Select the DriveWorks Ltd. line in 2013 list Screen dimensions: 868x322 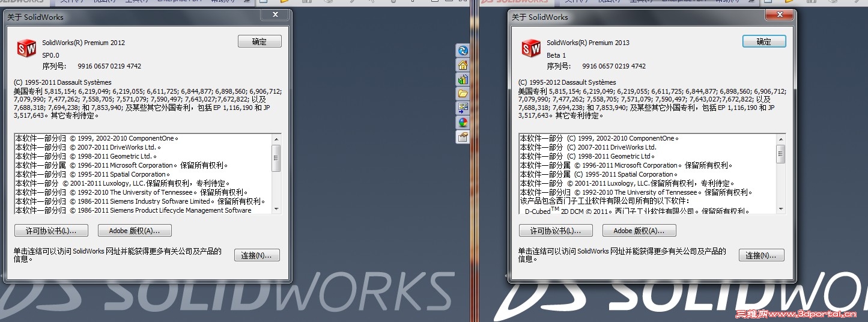(588, 147)
